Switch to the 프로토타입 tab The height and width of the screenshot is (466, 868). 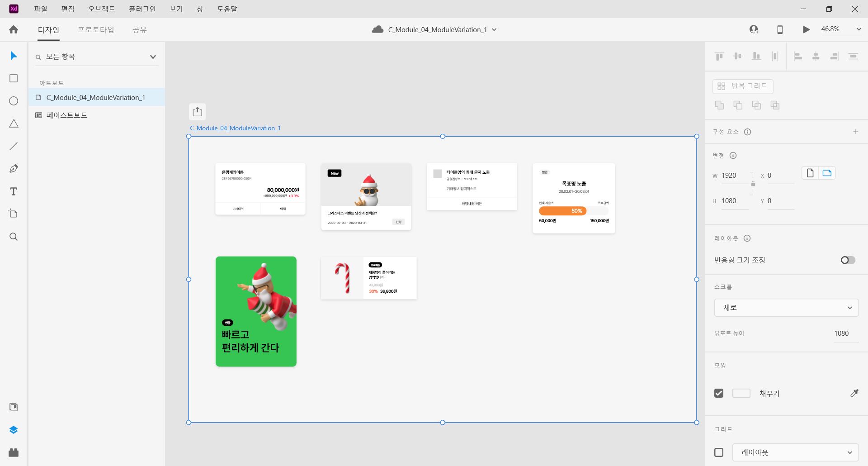[96, 30]
